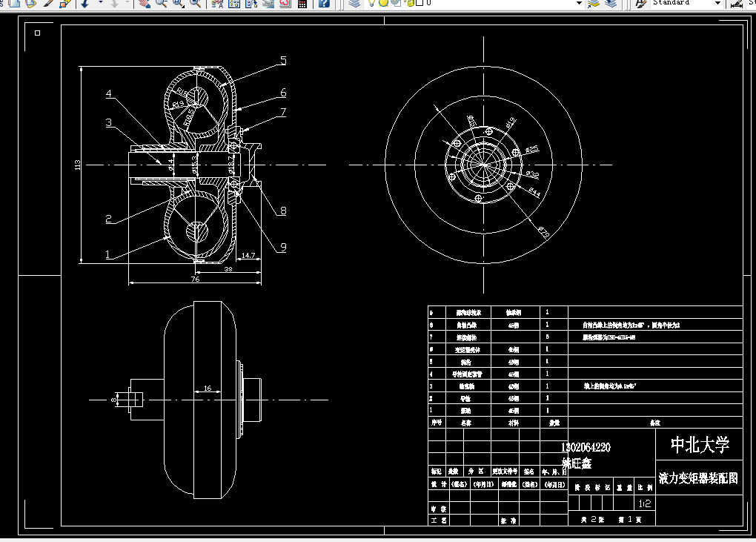Click part balloon number 6

tap(283, 92)
